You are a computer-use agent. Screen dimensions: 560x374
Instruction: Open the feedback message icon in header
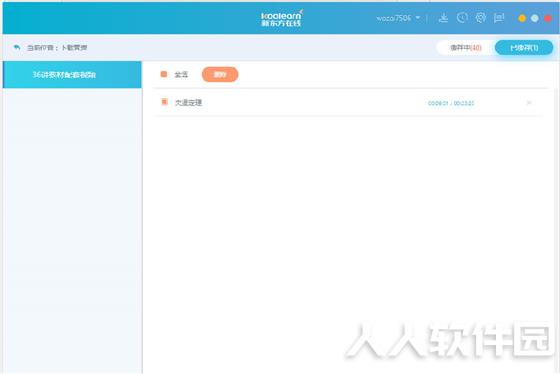(499, 18)
